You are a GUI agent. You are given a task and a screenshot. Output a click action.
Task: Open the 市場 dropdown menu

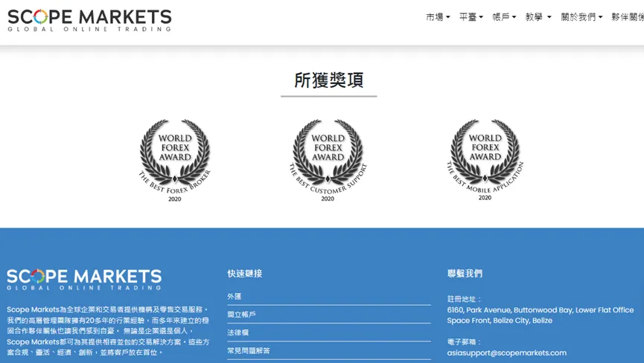pyautogui.click(x=438, y=17)
